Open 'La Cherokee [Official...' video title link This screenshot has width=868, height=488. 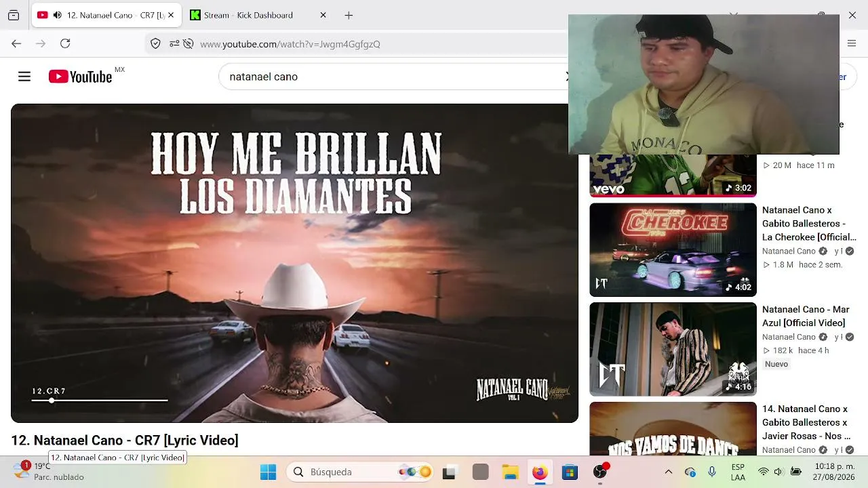(809, 224)
